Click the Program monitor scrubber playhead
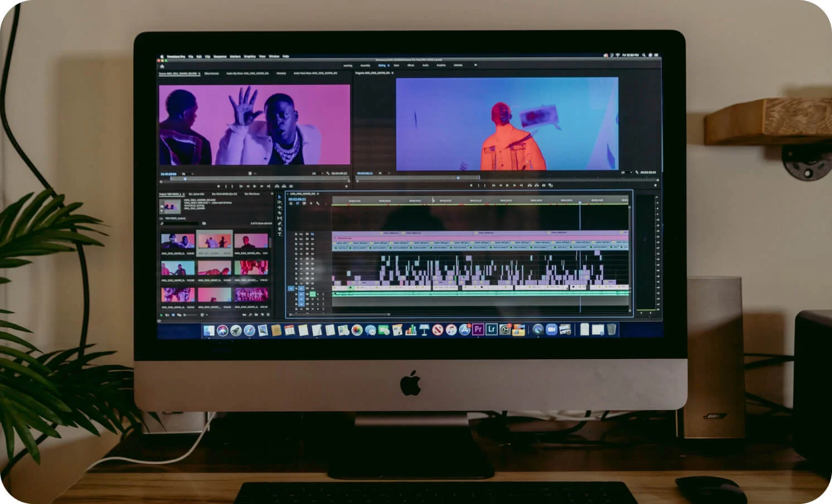 [458, 178]
